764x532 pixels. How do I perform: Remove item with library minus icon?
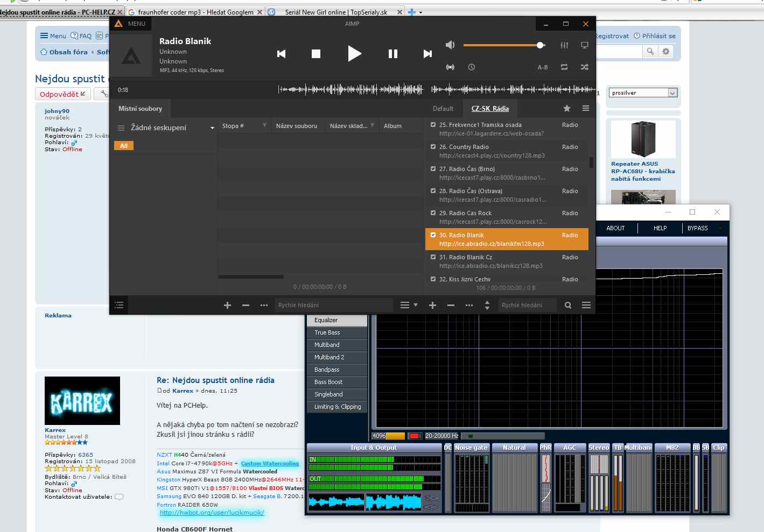coord(246,305)
